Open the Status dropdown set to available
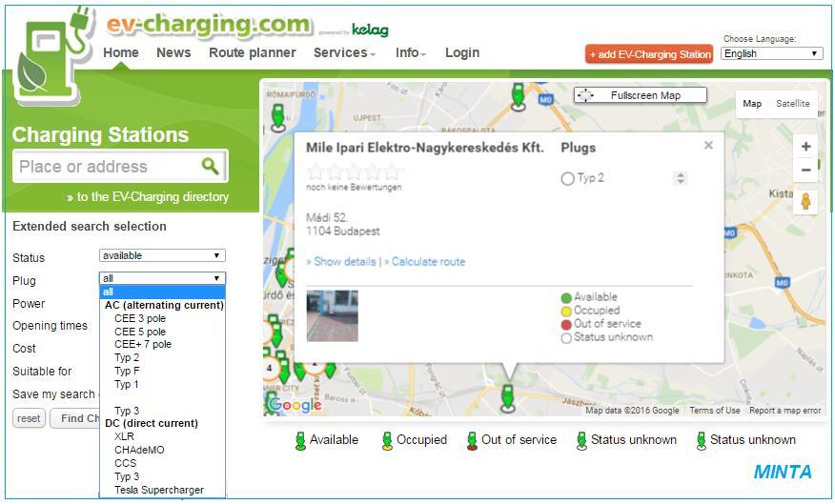835x504 pixels. click(162, 255)
